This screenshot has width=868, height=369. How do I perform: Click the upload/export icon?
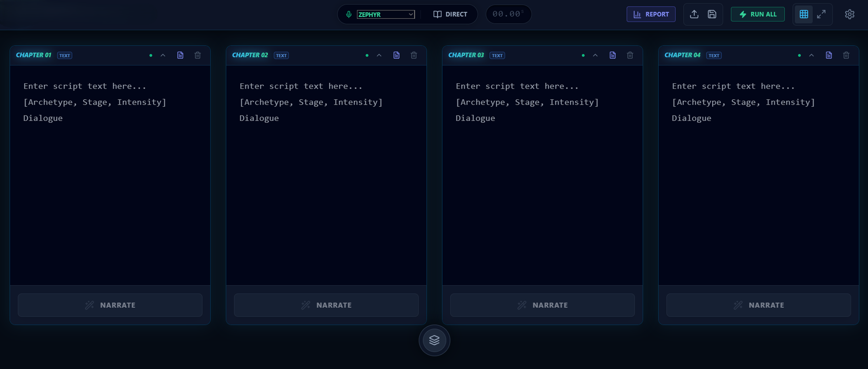(x=694, y=14)
